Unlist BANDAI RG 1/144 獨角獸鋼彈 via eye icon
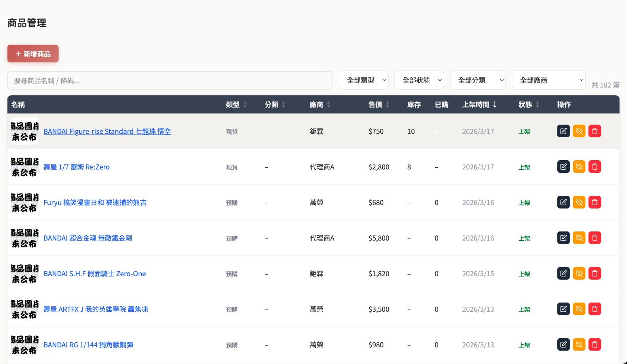The image size is (627, 364). [579, 345]
